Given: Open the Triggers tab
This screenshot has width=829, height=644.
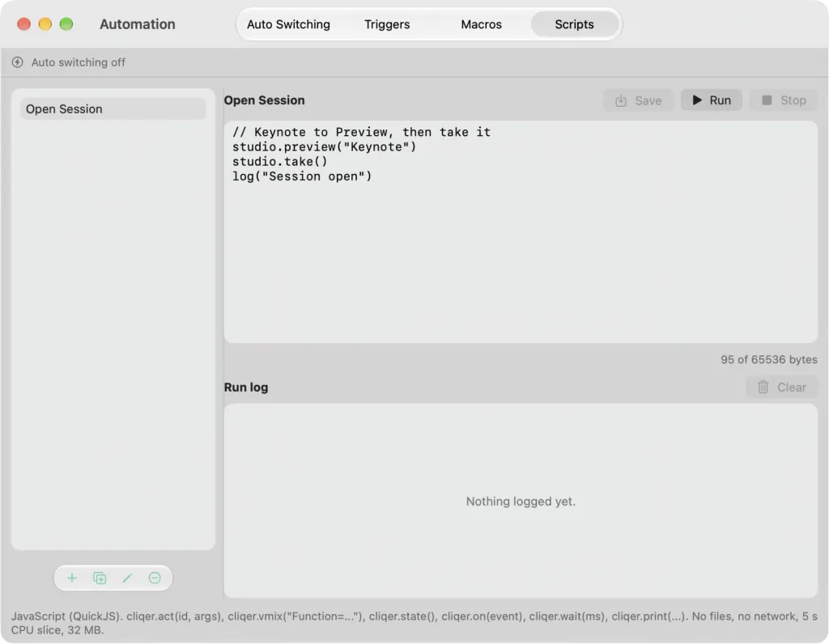Looking at the screenshot, I should [387, 24].
